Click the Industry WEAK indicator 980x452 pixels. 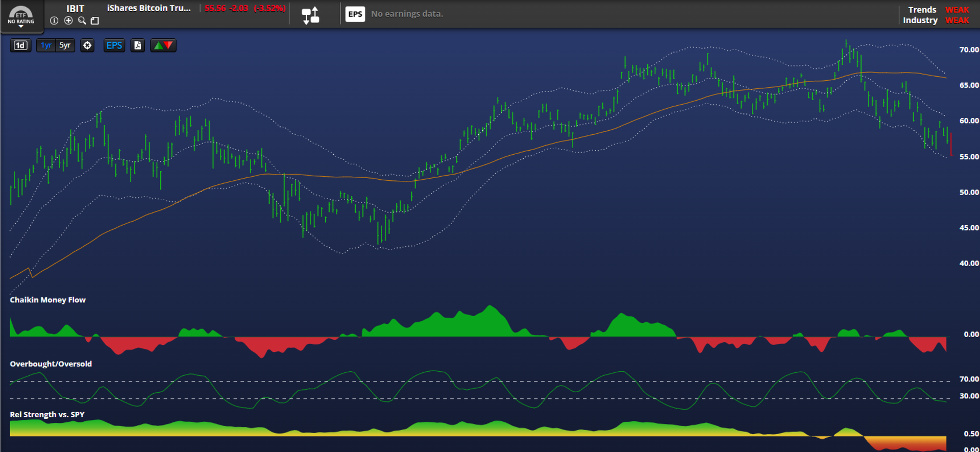[957, 20]
